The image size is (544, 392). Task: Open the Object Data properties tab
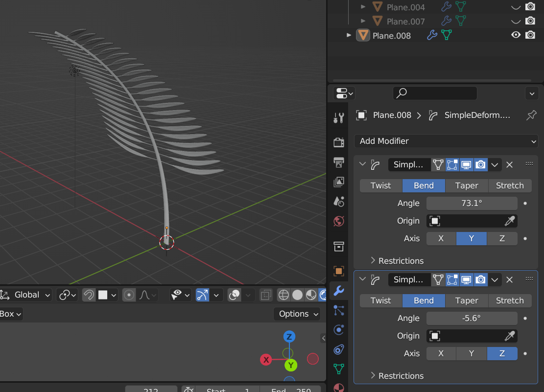click(x=339, y=369)
